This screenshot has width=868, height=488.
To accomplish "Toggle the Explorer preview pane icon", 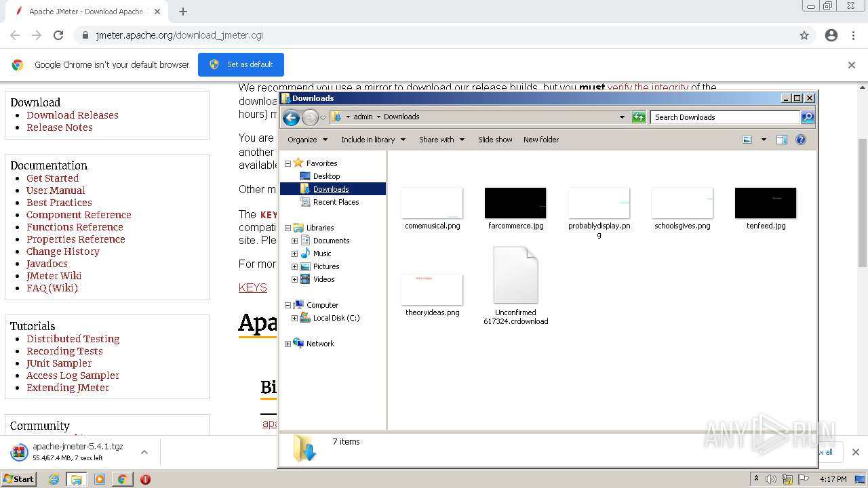I will point(782,140).
